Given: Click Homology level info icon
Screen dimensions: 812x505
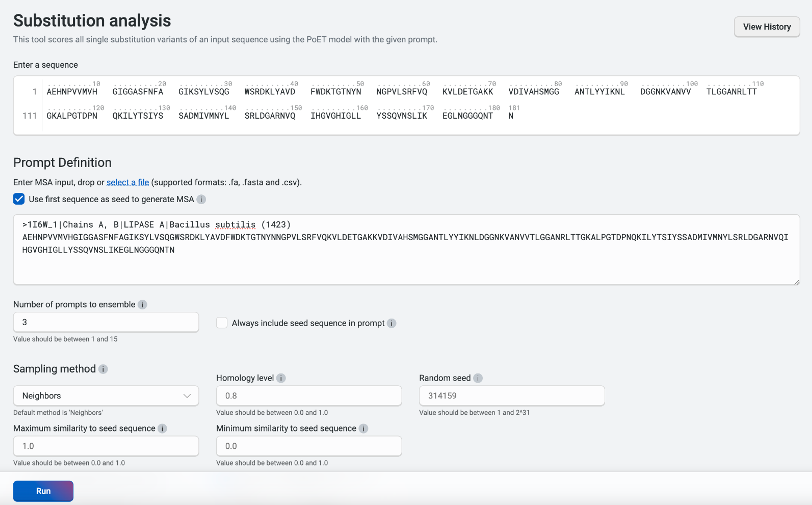Looking at the screenshot, I should (281, 378).
